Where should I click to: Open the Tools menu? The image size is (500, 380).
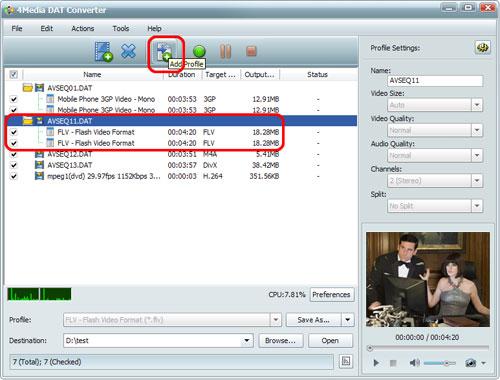pyautogui.click(x=121, y=29)
